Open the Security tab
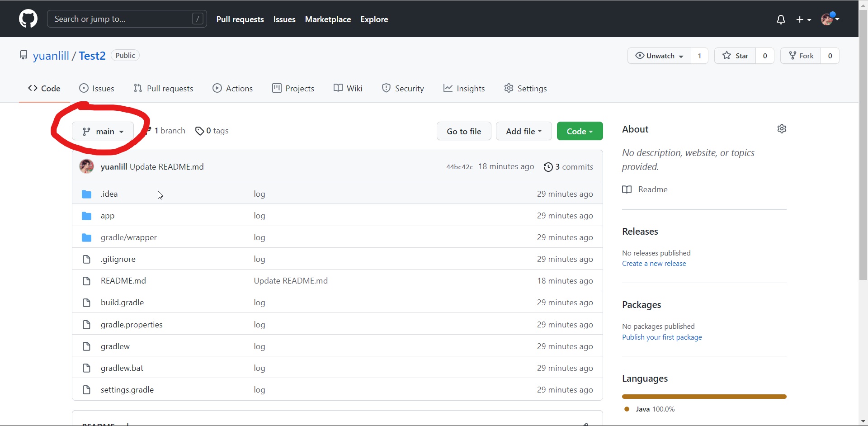 pyautogui.click(x=403, y=89)
